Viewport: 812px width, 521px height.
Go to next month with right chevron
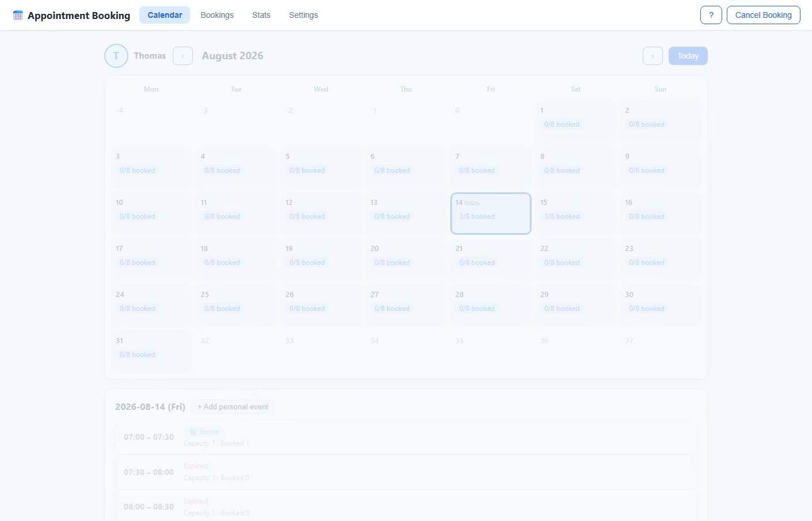(x=652, y=56)
